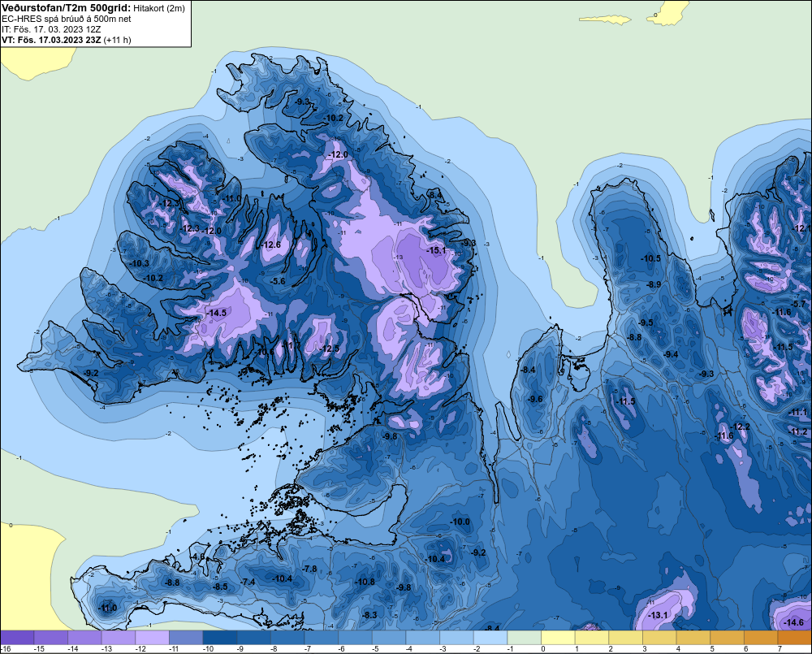
Task: Click the legend scale value 2
Action: 611,649
